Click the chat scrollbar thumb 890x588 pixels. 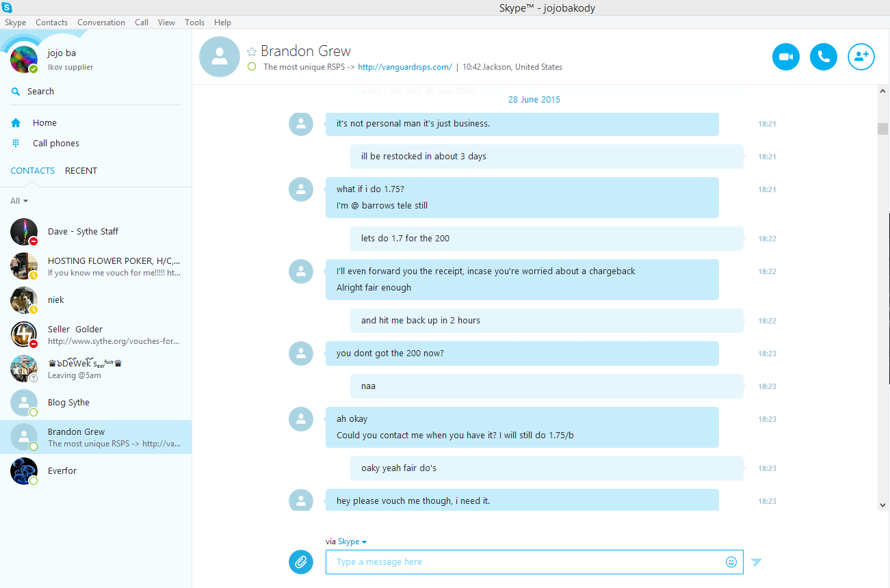[882, 129]
